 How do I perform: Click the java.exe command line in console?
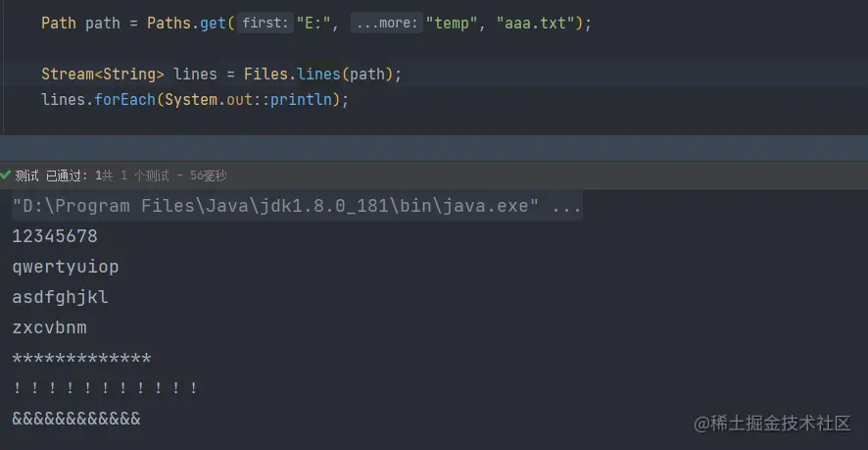coord(297,206)
